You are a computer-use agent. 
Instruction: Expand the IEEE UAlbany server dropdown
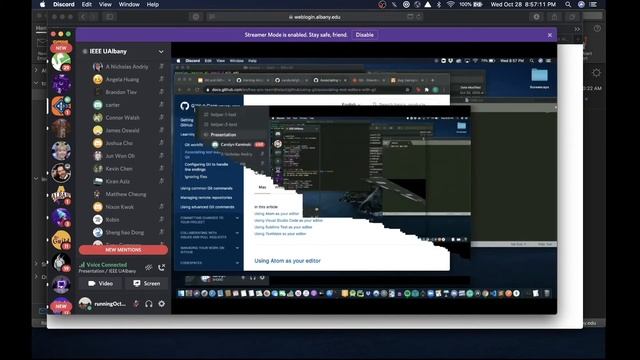[161, 51]
